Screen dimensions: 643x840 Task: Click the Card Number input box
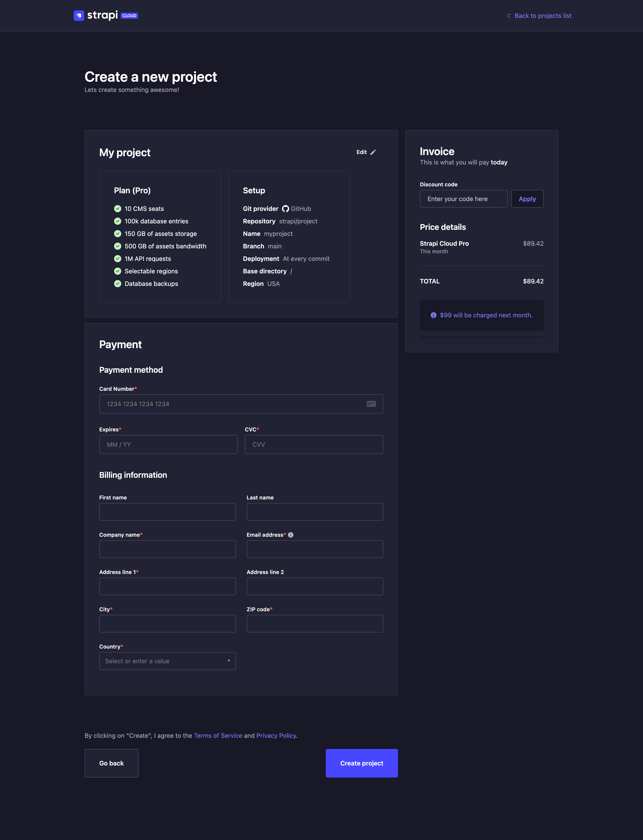241,403
